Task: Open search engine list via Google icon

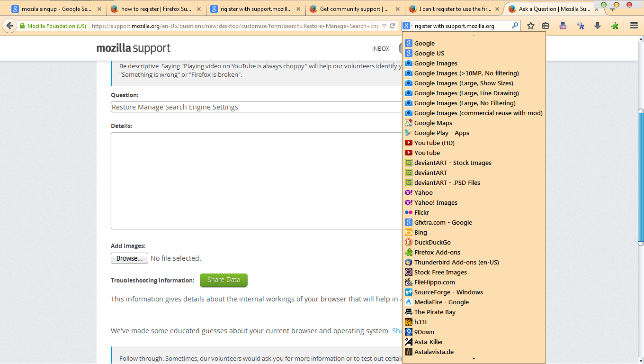Action: tap(407, 26)
